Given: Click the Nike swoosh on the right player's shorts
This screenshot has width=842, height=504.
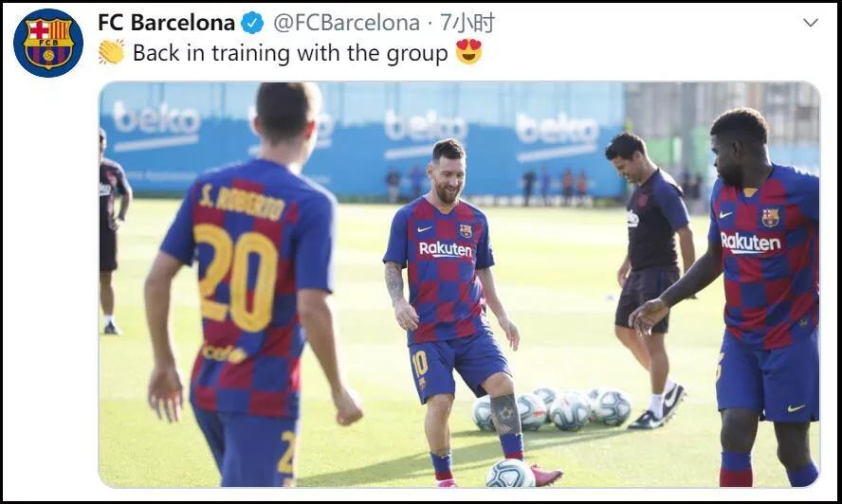Looking at the screenshot, I should click(796, 408).
